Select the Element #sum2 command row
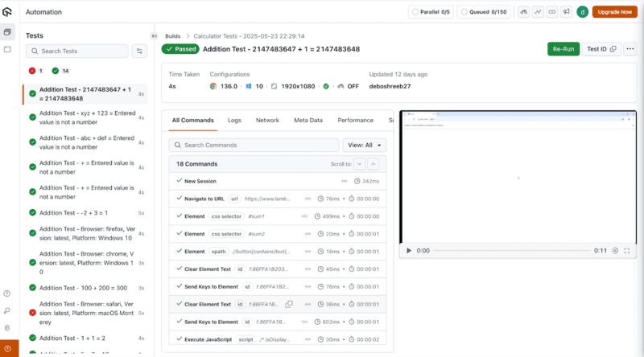Viewport: 644px width, 357px height. 277,234
